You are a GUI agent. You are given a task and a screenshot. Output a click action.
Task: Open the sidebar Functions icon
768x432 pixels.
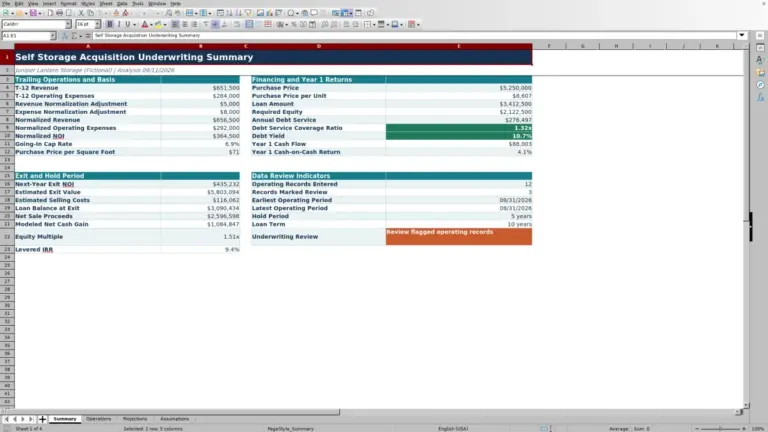pyautogui.click(x=760, y=97)
